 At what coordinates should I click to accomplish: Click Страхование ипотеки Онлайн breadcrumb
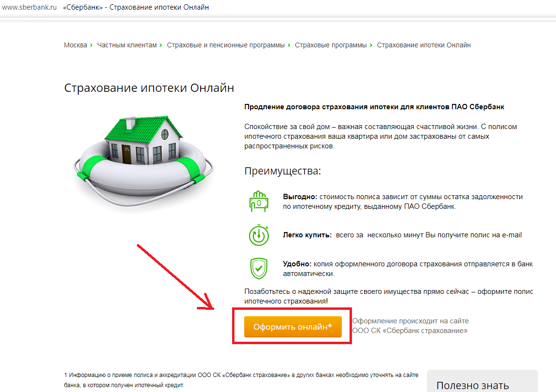click(424, 45)
